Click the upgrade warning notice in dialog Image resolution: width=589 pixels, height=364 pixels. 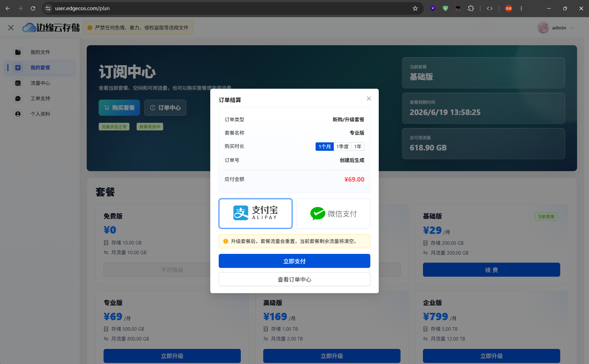pyautogui.click(x=294, y=241)
